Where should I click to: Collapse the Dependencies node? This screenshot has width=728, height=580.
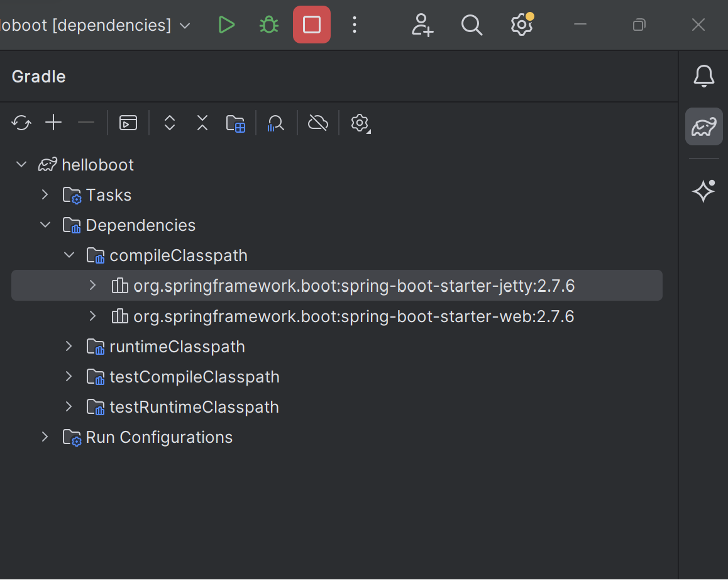click(45, 225)
